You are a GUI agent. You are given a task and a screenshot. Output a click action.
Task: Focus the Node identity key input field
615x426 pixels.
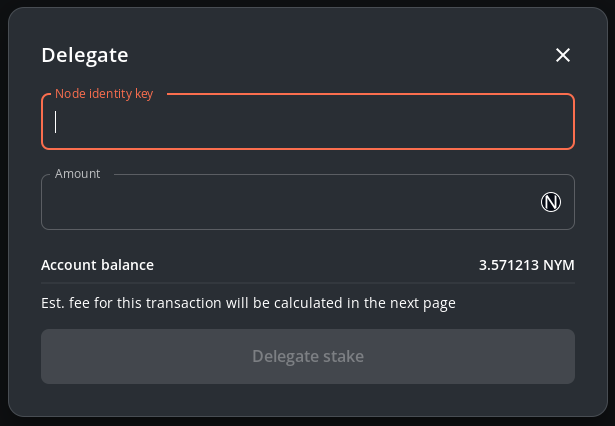(x=300, y=122)
